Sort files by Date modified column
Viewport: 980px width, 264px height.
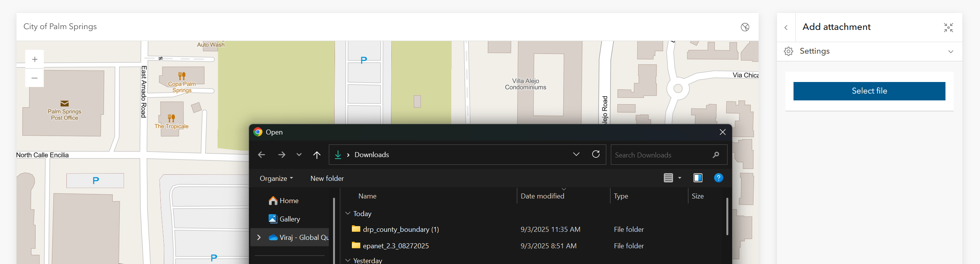[x=542, y=196]
